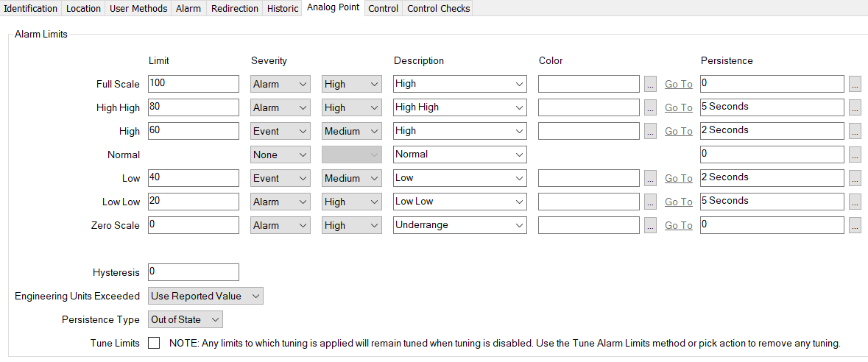
Task: Enable the Tune Limits checkbox
Action: (x=154, y=343)
